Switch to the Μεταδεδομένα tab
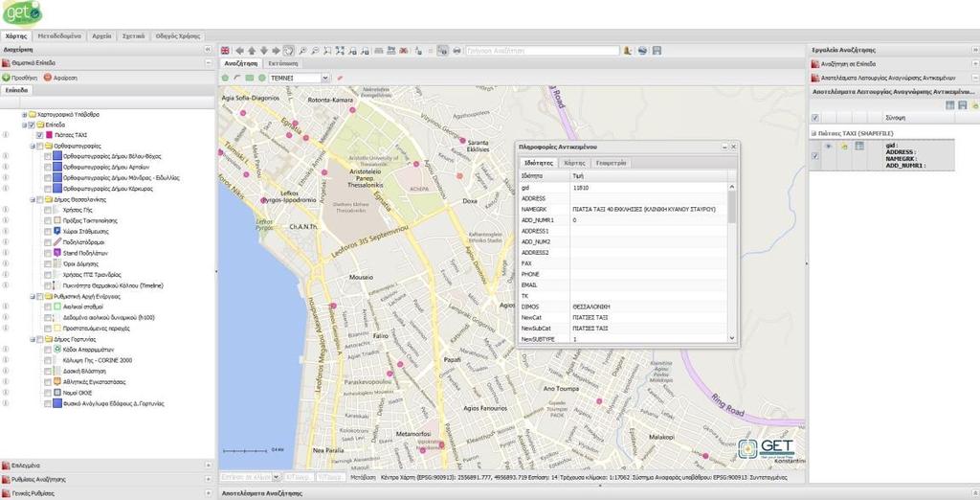Viewport: 980px width, 500px height. point(59,36)
